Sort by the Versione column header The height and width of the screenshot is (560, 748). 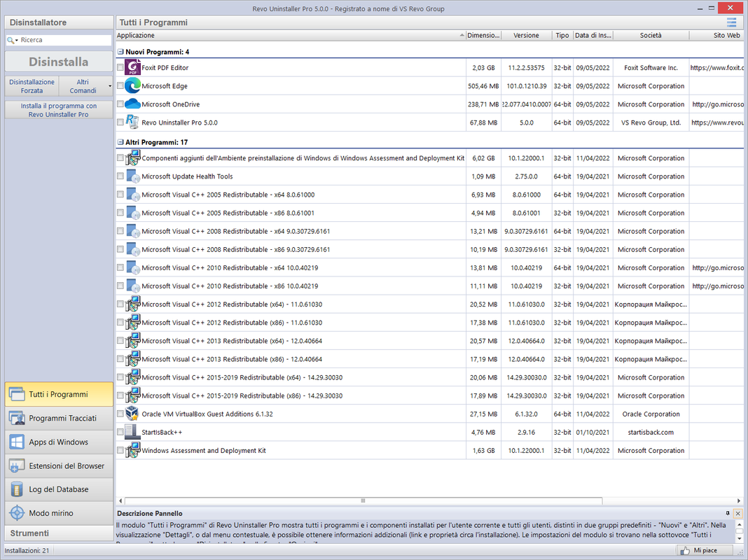tap(526, 35)
